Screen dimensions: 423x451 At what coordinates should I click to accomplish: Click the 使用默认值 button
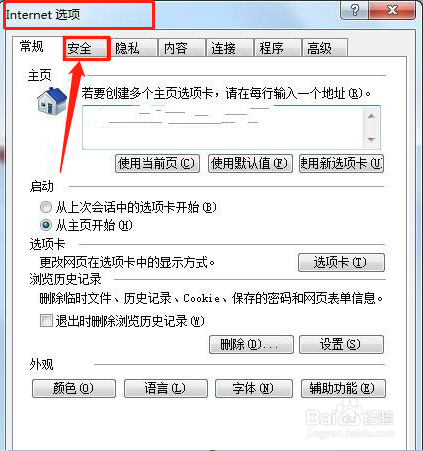250,163
